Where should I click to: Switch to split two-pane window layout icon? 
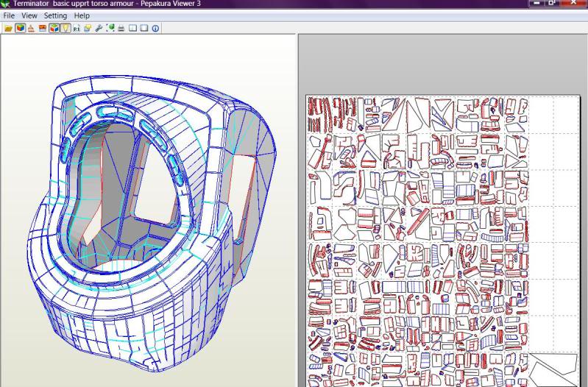[132, 29]
